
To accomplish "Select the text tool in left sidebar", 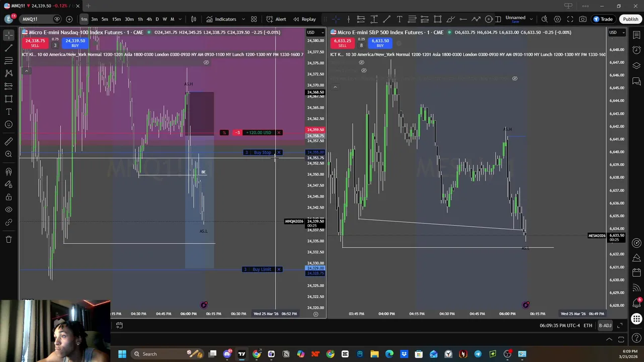I will click(9, 112).
